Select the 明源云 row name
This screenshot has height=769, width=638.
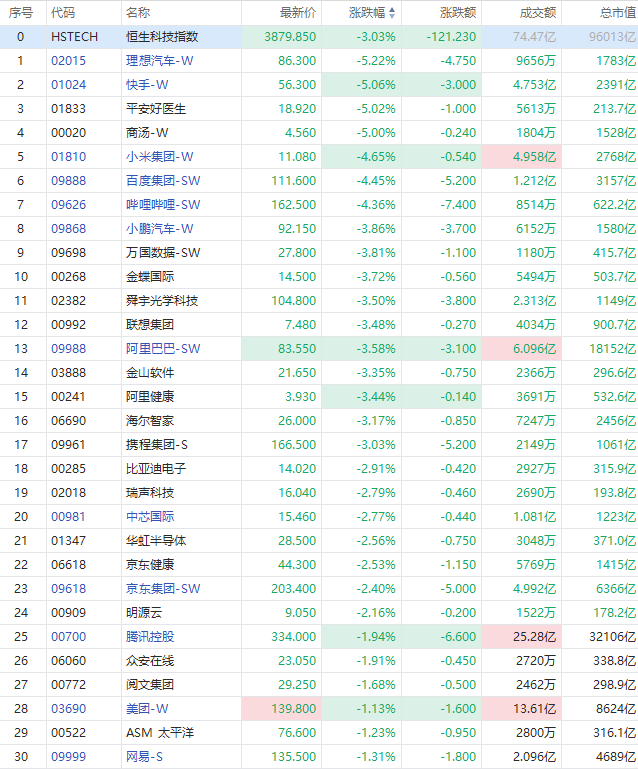coord(144,614)
